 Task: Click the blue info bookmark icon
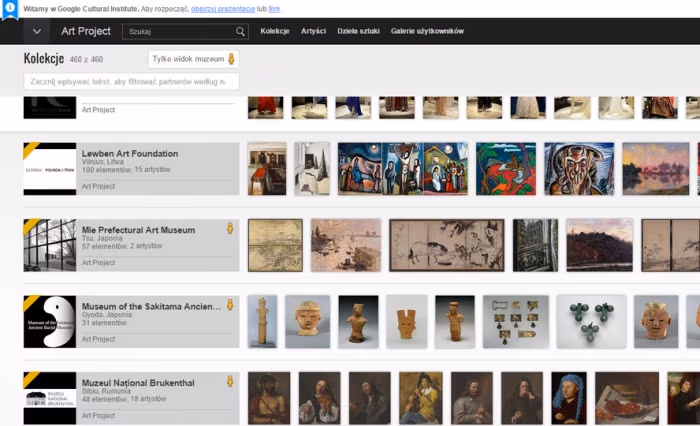pos(9,9)
